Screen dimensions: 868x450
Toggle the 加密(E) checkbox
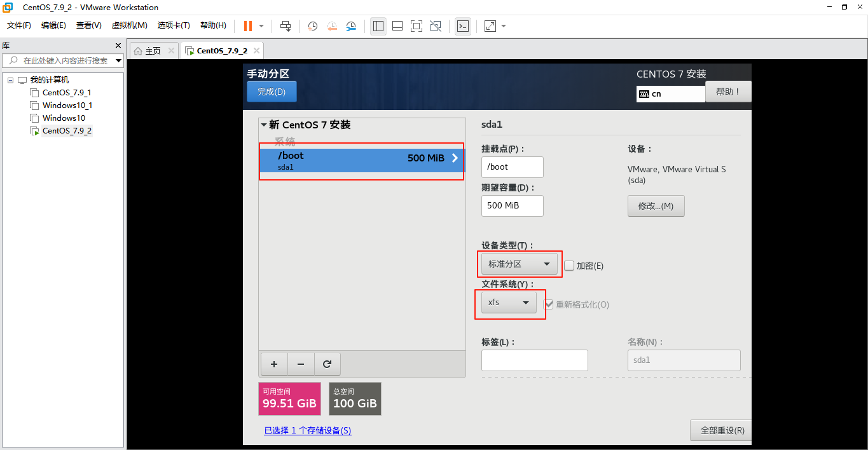pos(569,266)
